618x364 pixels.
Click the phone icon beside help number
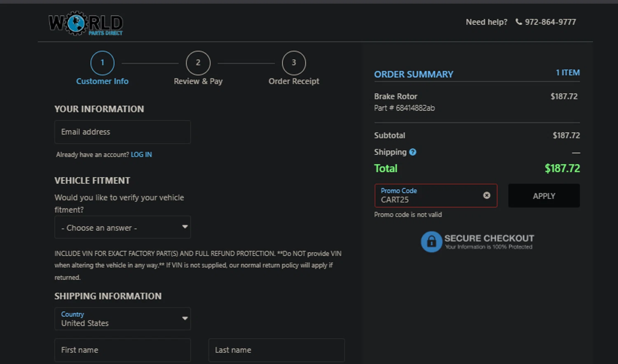pos(519,22)
